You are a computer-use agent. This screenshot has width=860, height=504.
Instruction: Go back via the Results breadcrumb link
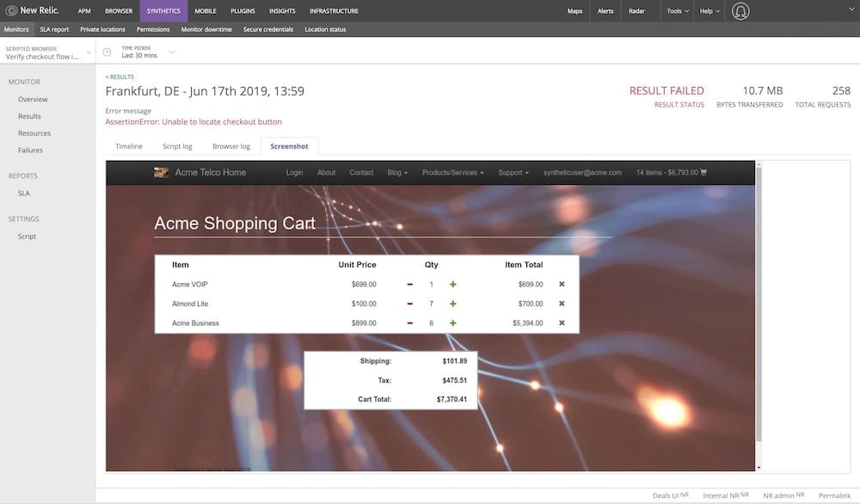[x=120, y=77]
